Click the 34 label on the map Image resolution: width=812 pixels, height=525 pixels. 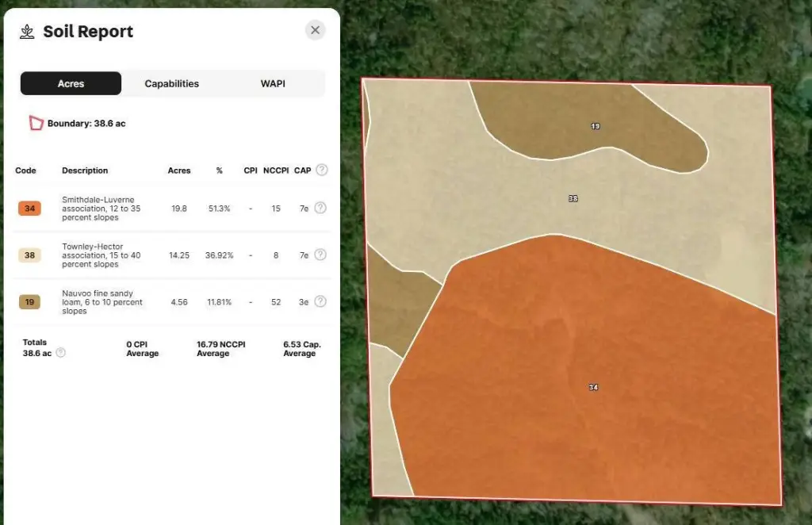coord(593,387)
